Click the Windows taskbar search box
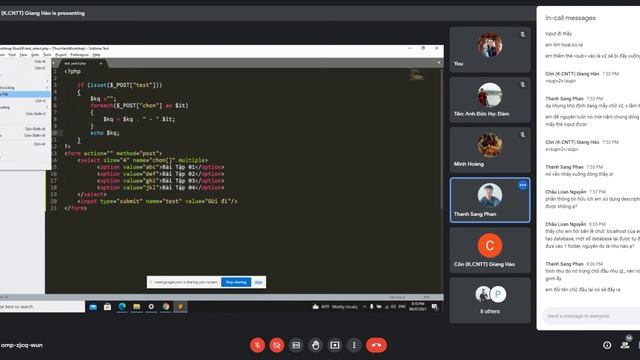Screen dimensions: 640x360 [42, 307]
